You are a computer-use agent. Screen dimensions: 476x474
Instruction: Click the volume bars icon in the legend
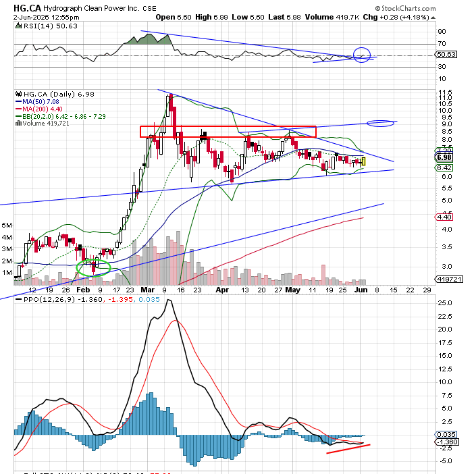coord(18,123)
